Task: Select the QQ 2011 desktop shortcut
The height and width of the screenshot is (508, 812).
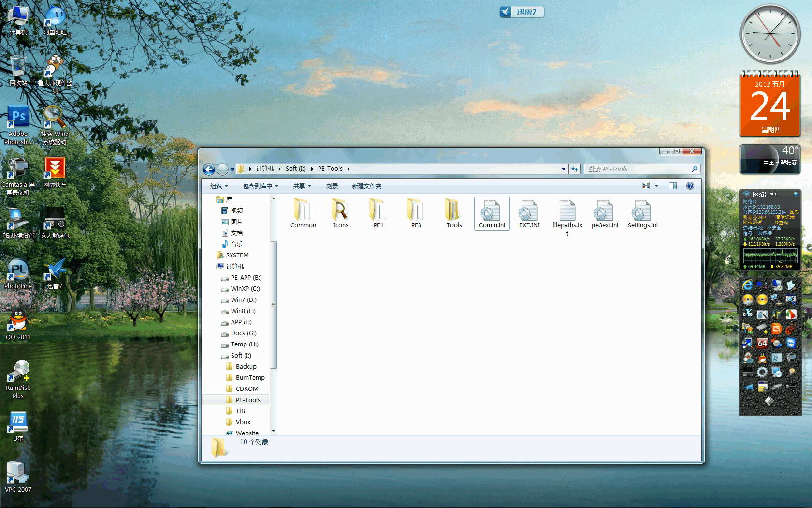Action: point(18,325)
